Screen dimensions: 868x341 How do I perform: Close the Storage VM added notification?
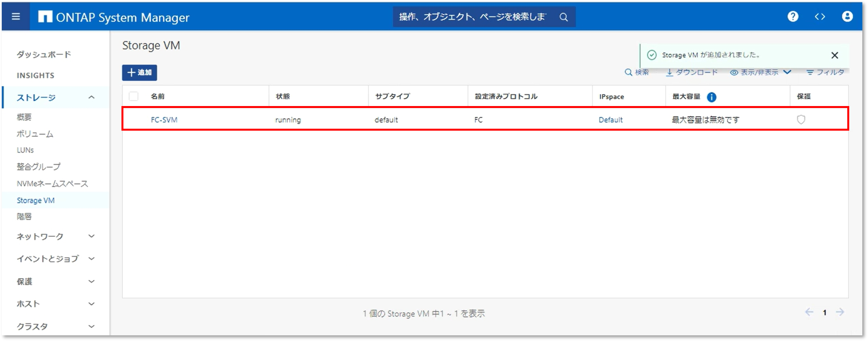(834, 55)
